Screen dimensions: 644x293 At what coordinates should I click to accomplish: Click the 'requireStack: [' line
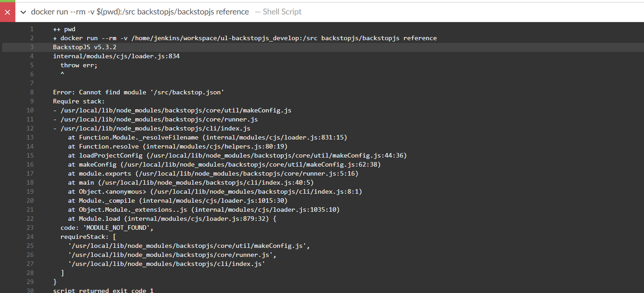click(89, 237)
